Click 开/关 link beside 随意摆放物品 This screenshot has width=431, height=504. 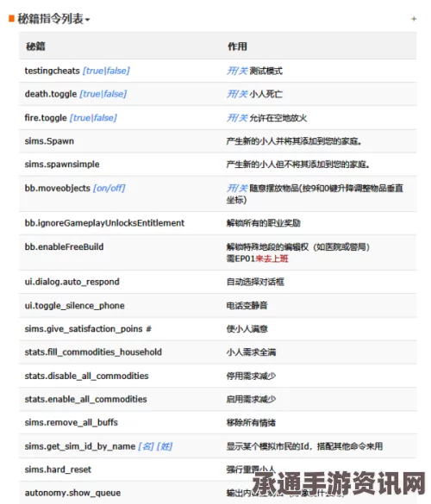pyautogui.click(x=237, y=188)
